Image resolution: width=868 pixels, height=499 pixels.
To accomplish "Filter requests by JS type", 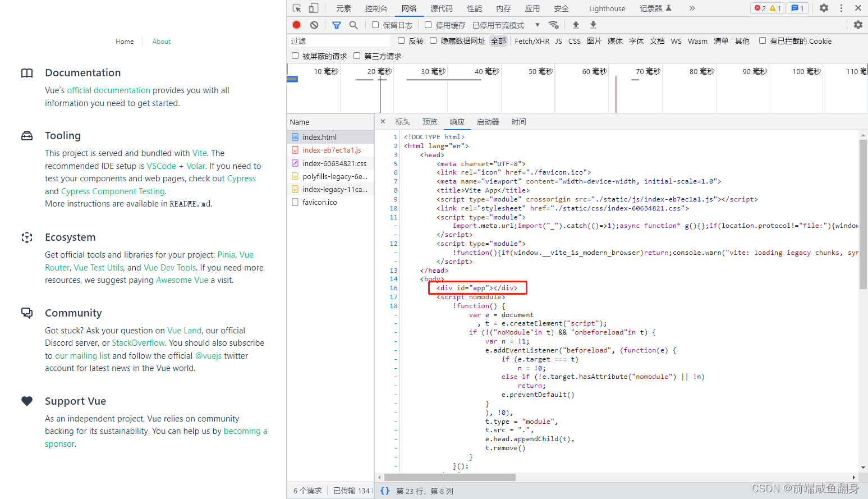I will (559, 41).
